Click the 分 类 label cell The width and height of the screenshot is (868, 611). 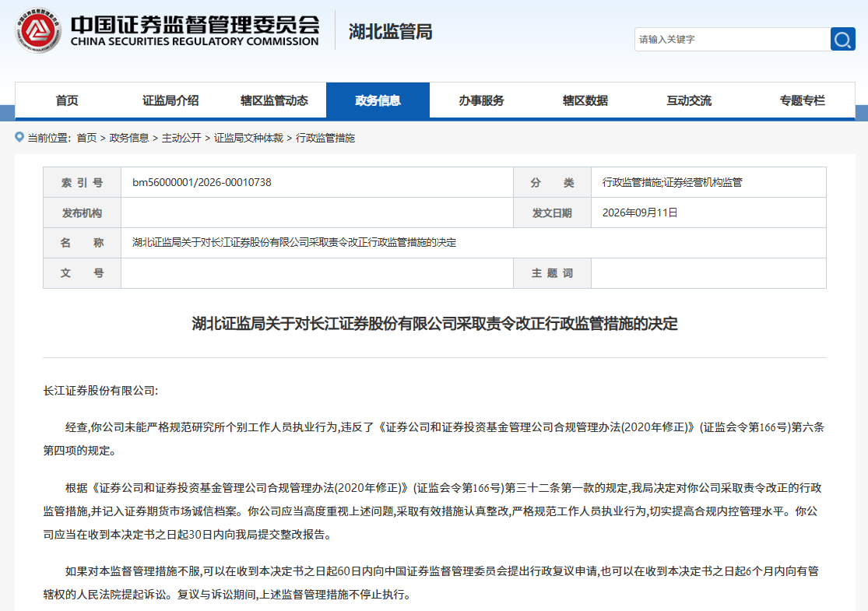pos(552,183)
